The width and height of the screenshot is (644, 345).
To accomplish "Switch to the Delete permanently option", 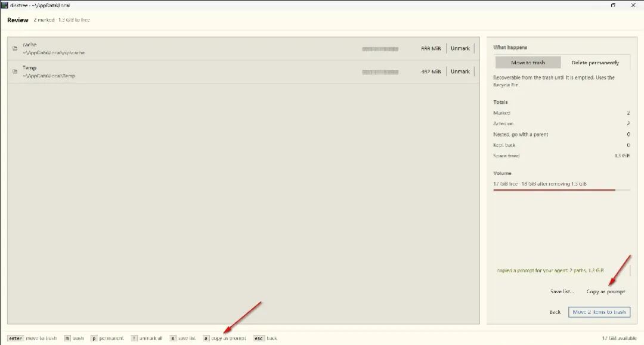I will click(x=595, y=63).
